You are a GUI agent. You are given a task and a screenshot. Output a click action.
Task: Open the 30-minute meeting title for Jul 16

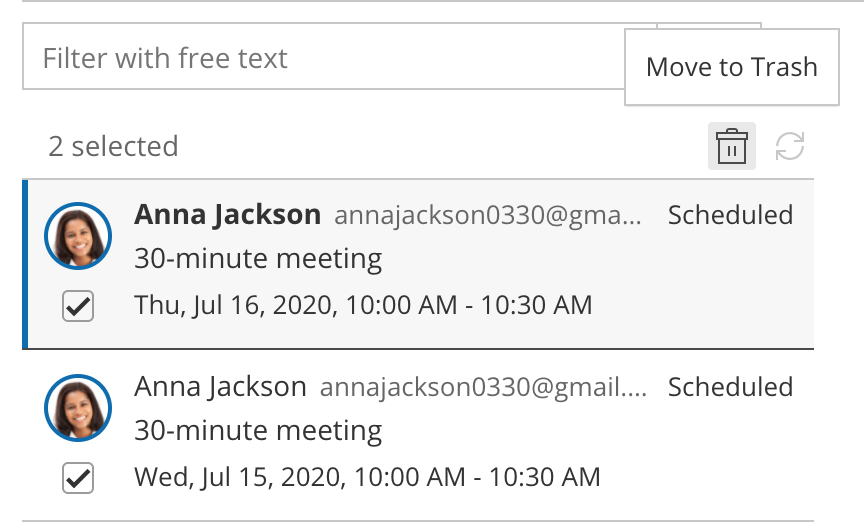[x=258, y=260]
